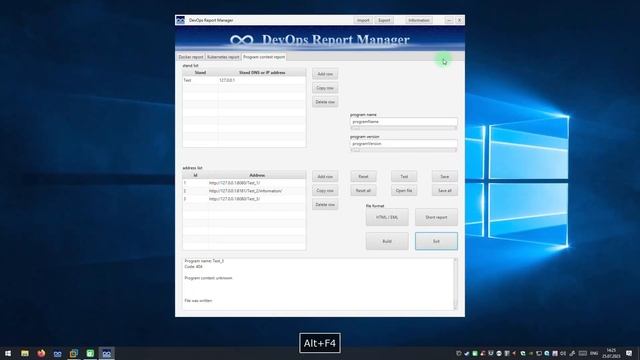
Task: Click the Build button
Action: click(387, 241)
